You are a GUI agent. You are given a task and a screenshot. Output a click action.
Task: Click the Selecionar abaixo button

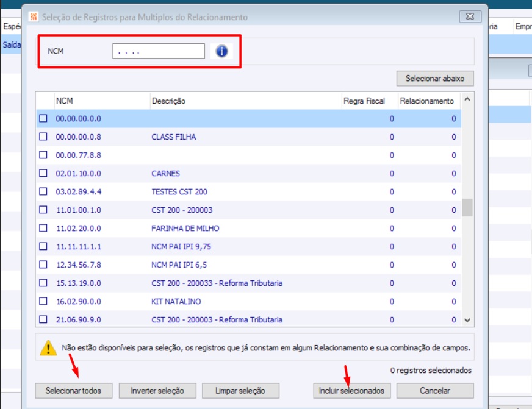click(435, 79)
